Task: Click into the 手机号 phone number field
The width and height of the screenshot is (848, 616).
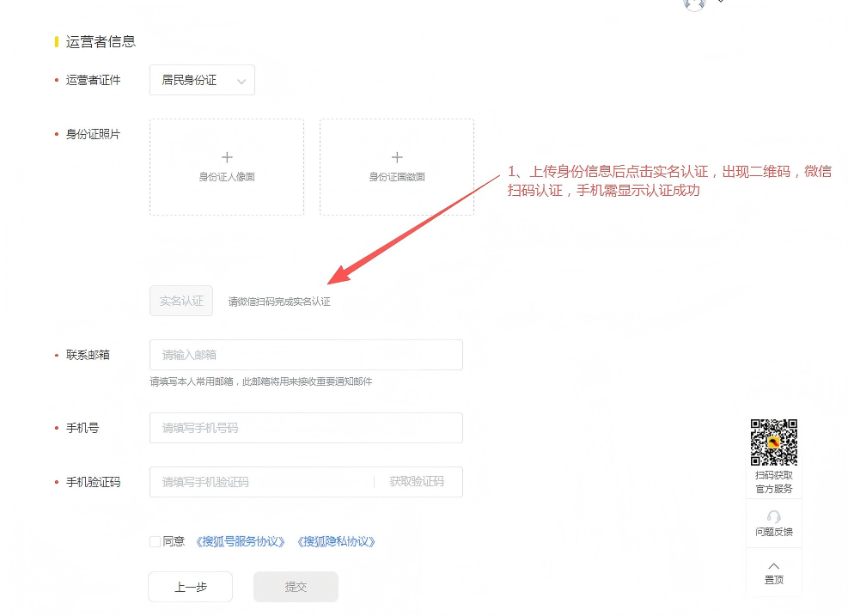Action: 306,428
